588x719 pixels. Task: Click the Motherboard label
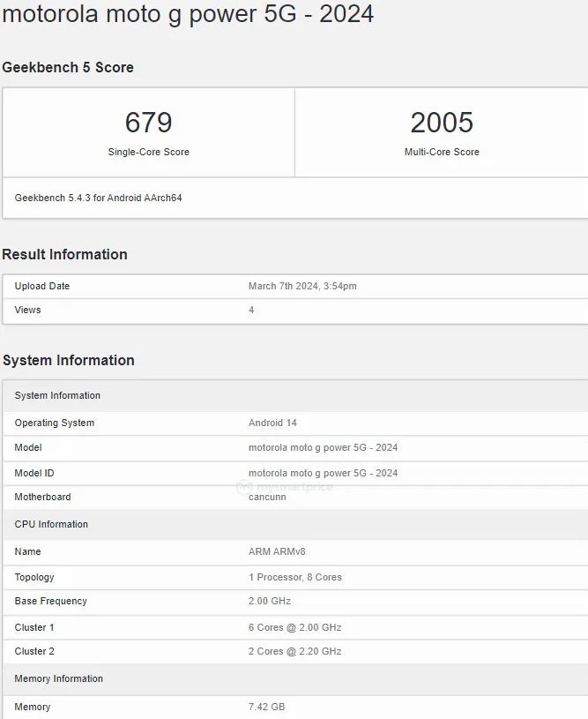click(x=42, y=497)
